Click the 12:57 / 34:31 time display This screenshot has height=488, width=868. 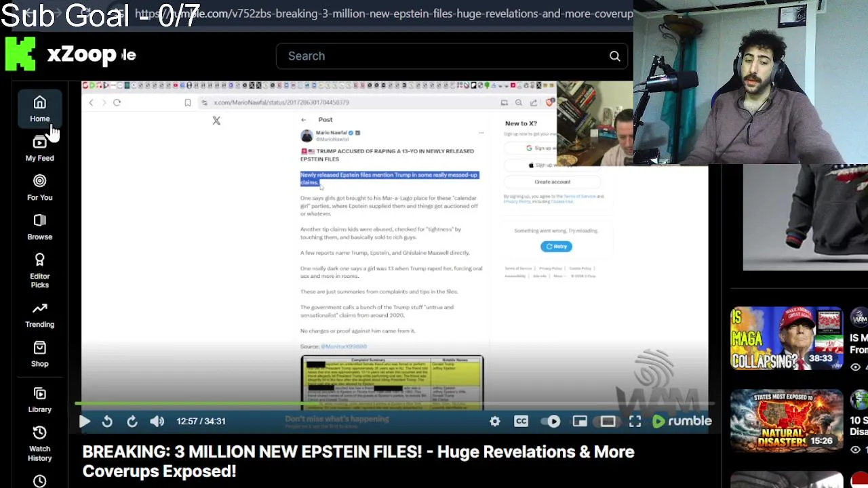tap(201, 421)
